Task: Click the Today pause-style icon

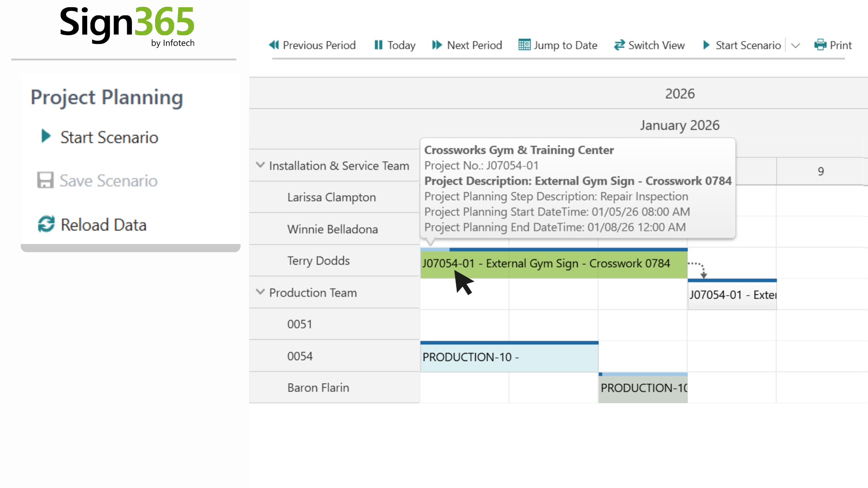Action: 378,45
